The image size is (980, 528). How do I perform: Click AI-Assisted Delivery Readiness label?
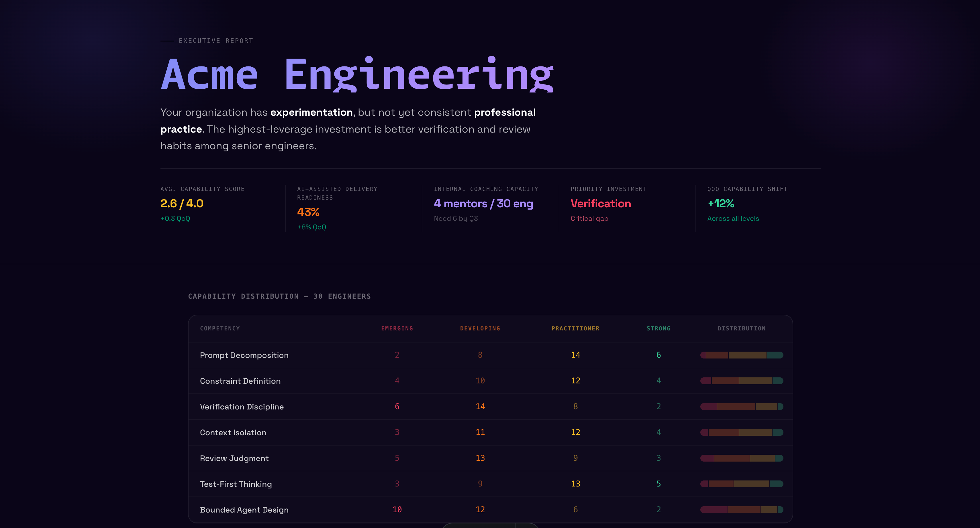[x=337, y=193]
